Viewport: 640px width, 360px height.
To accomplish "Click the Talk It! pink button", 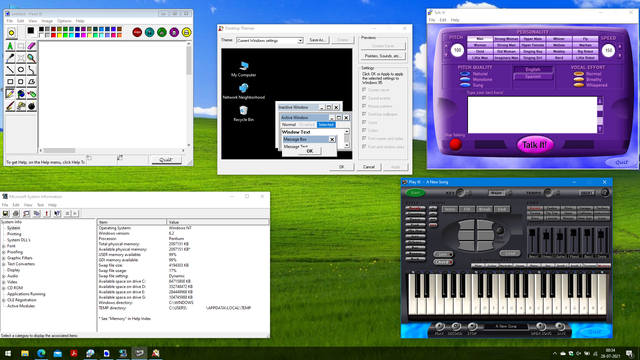I will click(535, 145).
